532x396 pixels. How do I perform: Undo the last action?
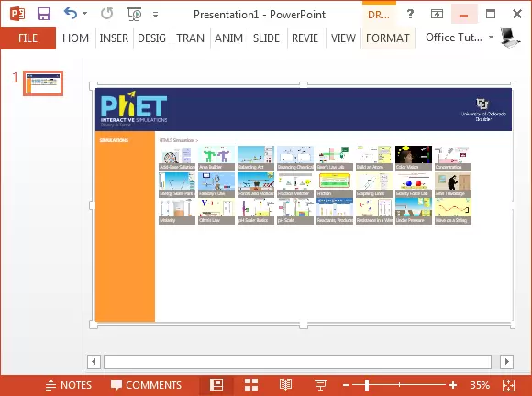(71, 14)
